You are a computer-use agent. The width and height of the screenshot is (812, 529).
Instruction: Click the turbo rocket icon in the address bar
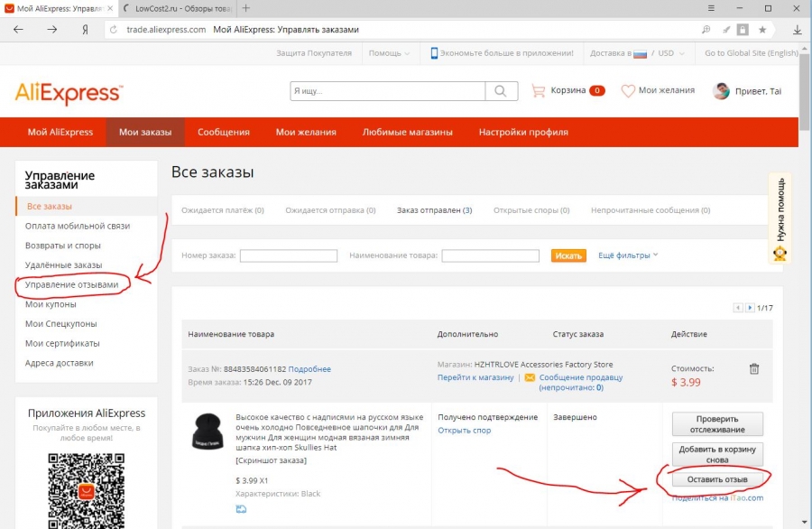[x=726, y=30]
